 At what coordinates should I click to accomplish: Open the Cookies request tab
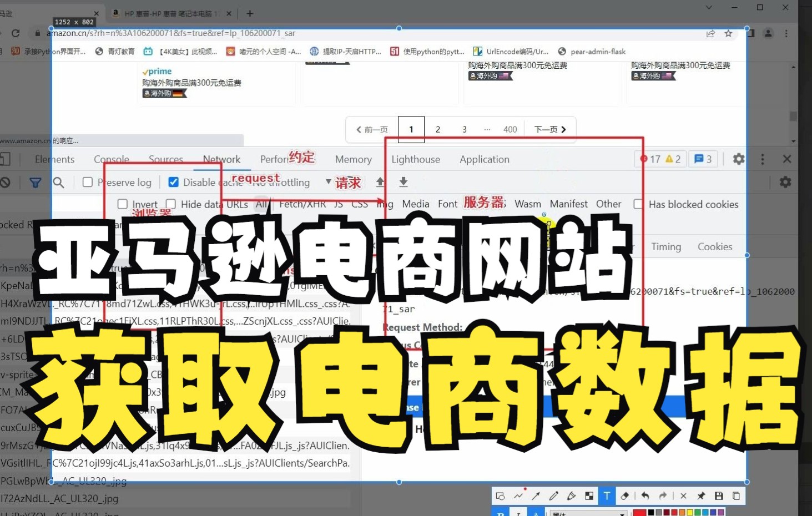coord(715,247)
